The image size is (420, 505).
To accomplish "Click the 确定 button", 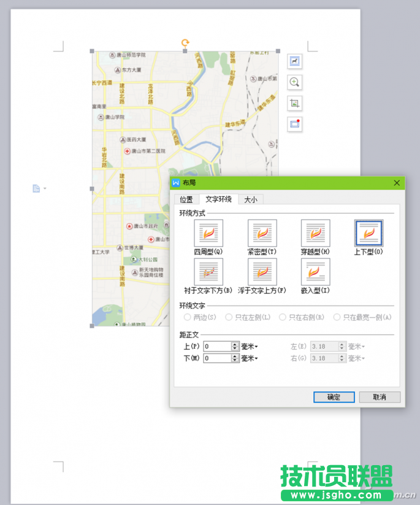I will tap(334, 397).
